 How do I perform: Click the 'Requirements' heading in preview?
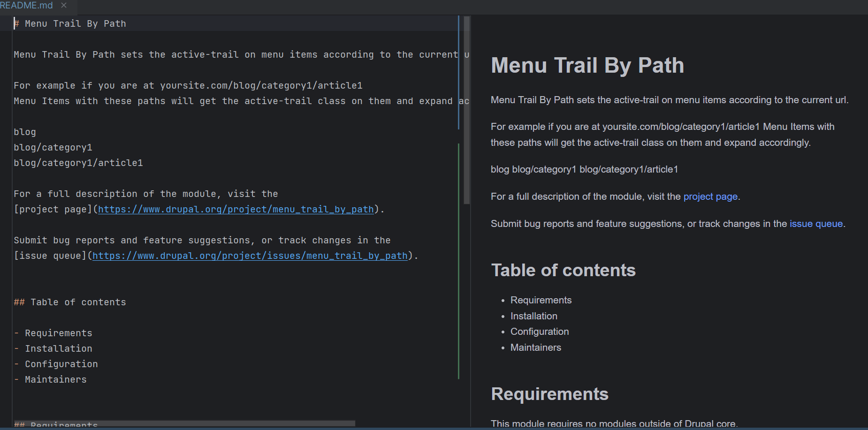(549, 394)
